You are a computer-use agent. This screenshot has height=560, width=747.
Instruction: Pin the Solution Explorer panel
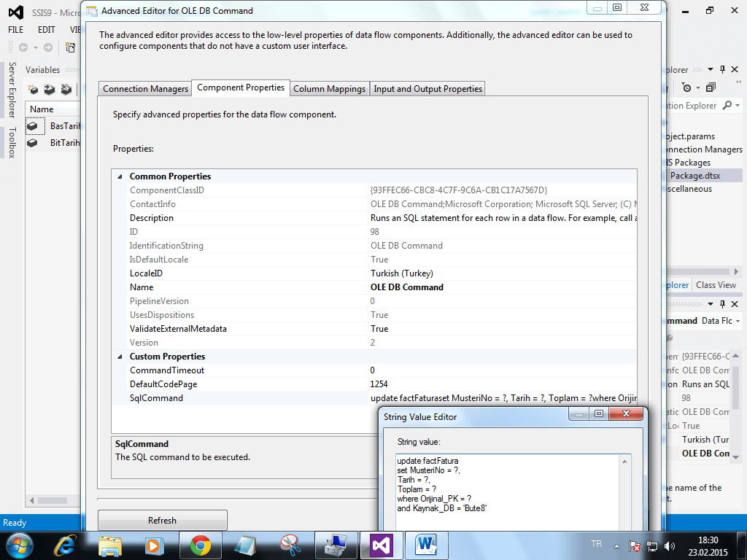(723, 69)
